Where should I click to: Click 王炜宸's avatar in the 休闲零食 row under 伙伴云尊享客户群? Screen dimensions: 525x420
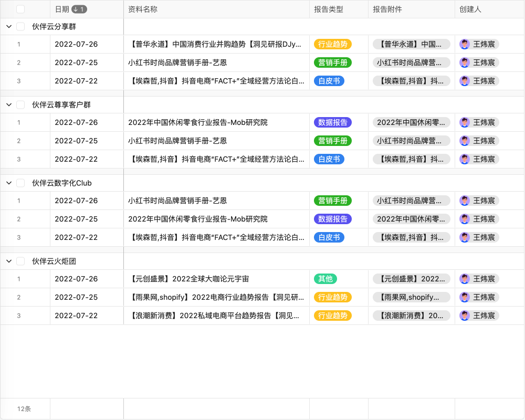coord(465,122)
